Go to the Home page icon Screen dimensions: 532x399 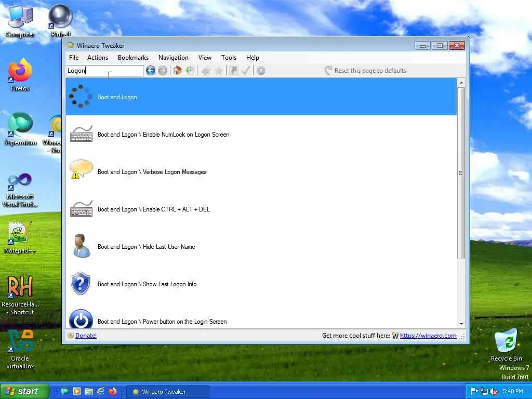click(x=178, y=71)
